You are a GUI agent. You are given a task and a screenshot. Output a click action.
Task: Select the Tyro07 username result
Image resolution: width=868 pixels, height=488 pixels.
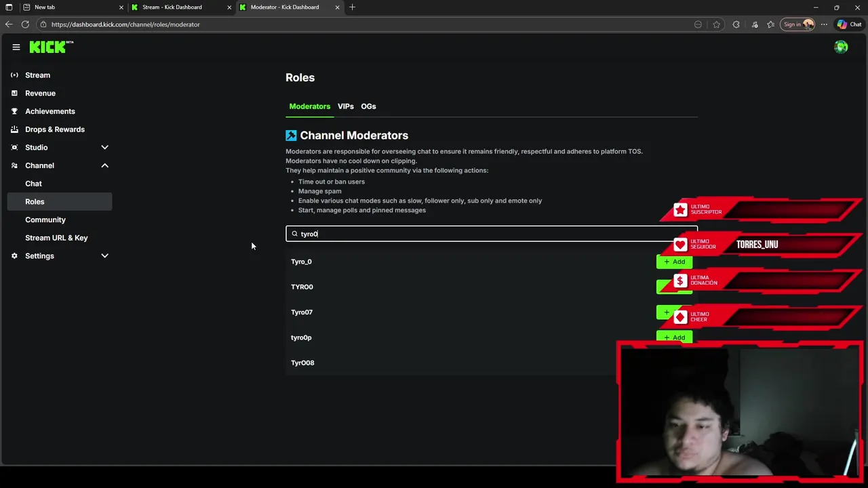[302, 312]
